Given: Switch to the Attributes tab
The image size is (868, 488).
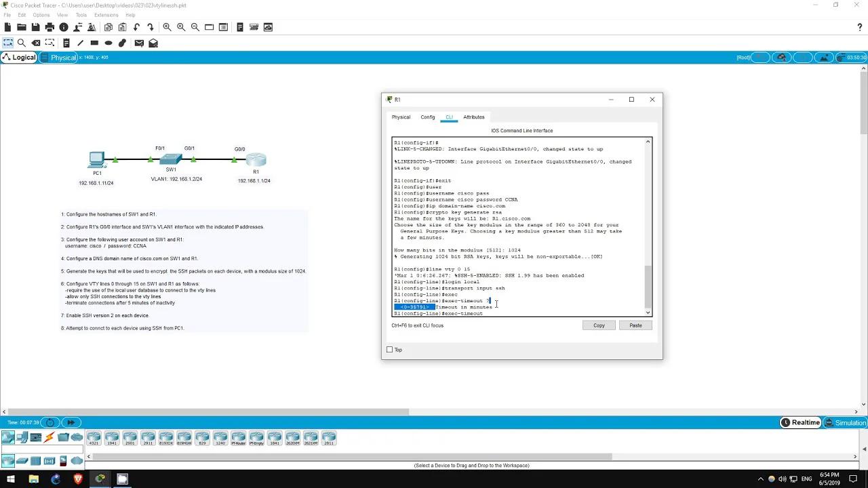Looking at the screenshot, I should click(x=473, y=117).
